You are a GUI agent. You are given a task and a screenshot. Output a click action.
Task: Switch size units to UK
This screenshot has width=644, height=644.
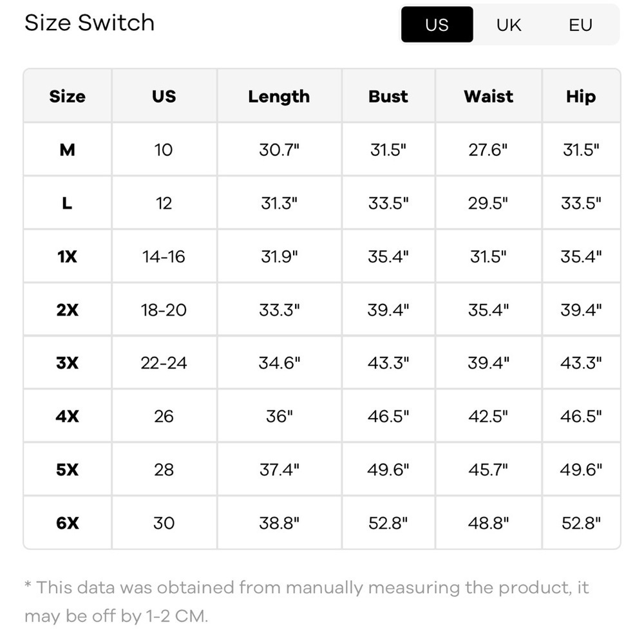pos(509,25)
